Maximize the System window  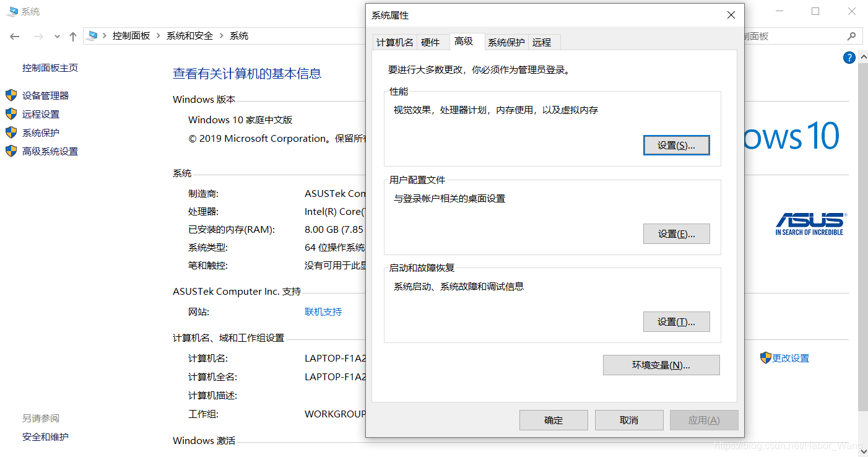pyautogui.click(x=815, y=11)
